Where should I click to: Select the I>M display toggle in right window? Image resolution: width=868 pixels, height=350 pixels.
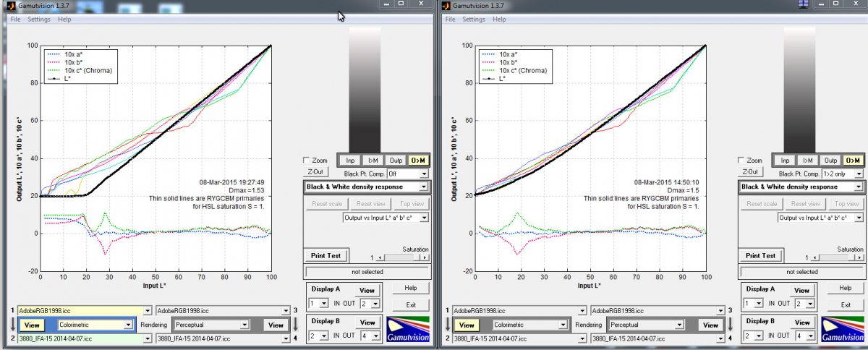coord(808,161)
